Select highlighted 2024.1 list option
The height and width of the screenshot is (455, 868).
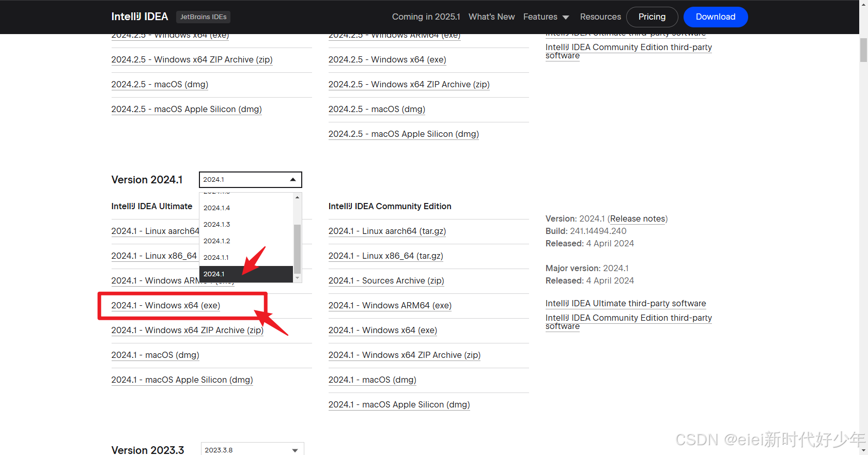246,274
